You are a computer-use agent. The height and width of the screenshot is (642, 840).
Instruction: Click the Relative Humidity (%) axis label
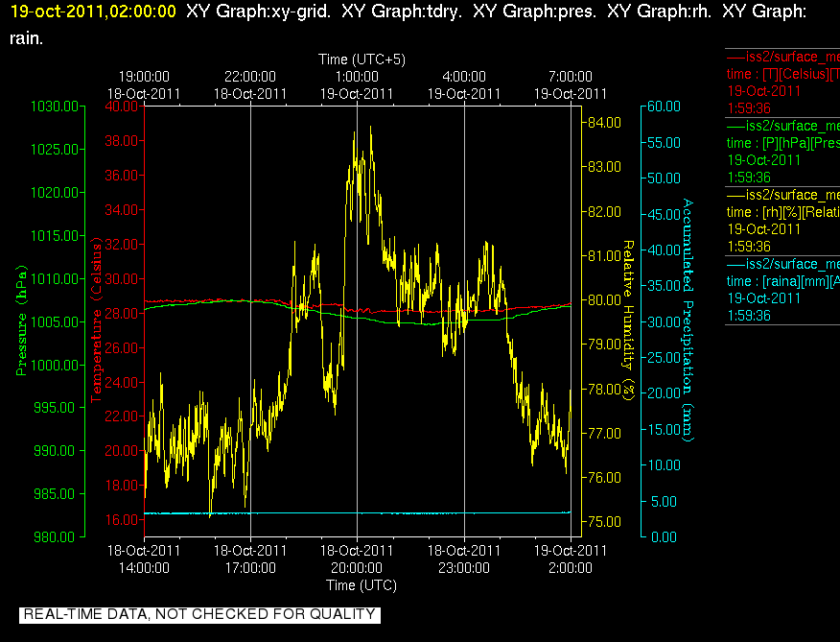tap(628, 321)
